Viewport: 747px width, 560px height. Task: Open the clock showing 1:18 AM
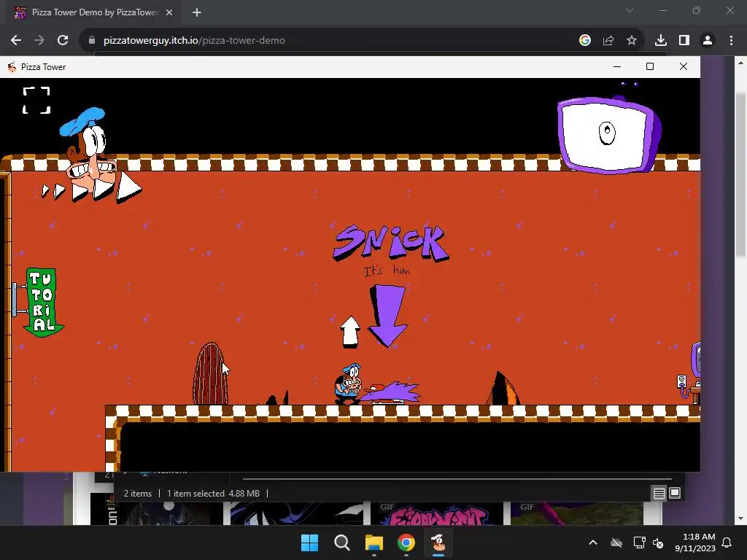pyautogui.click(x=695, y=542)
